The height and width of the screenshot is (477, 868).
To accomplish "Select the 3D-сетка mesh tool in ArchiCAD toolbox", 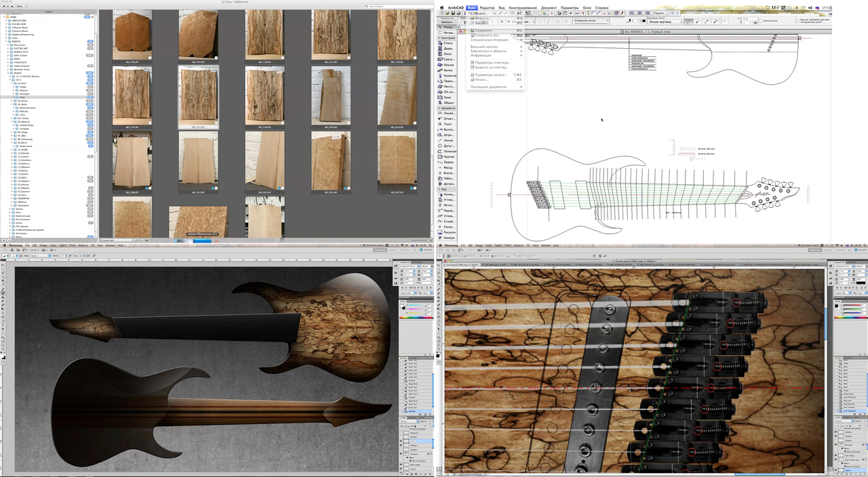I will (x=446, y=92).
